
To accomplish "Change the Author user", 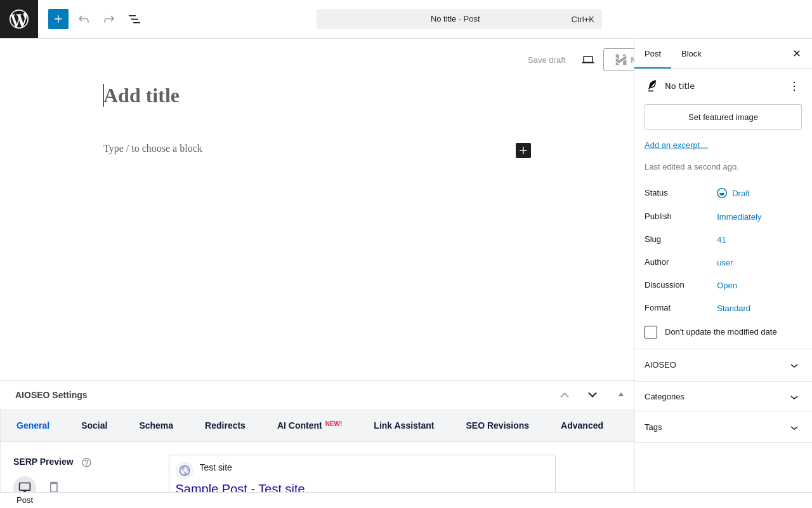I will (x=725, y=263).
